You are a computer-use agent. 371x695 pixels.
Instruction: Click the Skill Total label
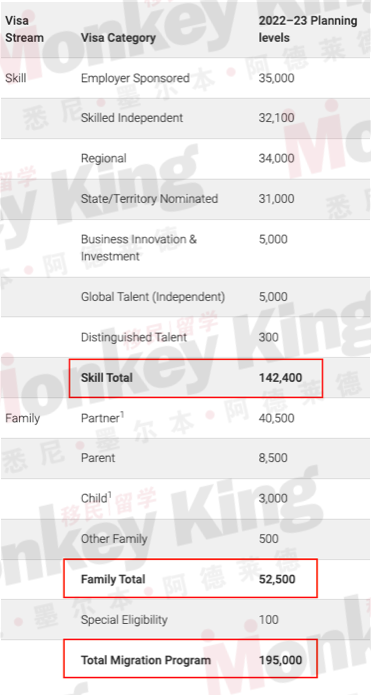[x=107, y=378]
